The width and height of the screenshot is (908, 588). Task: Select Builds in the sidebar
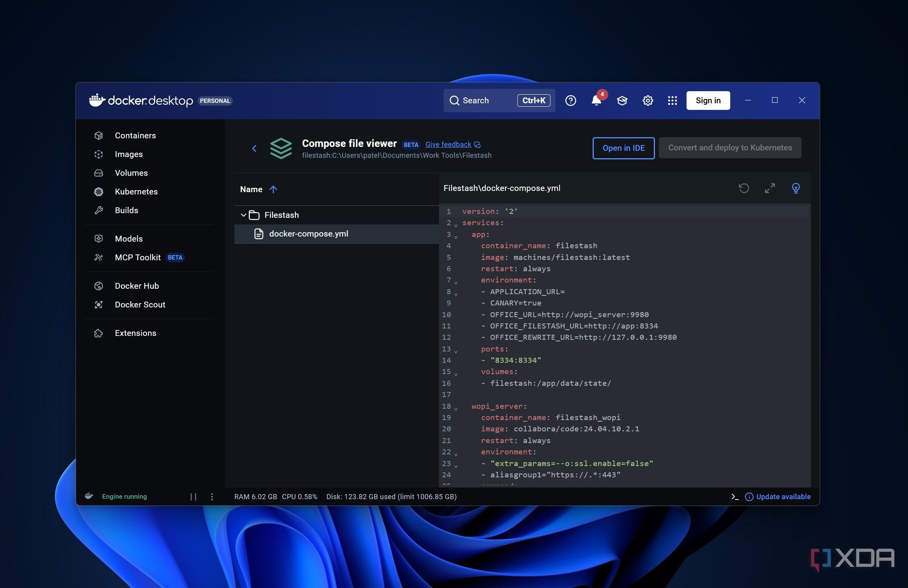coord(126,210)
